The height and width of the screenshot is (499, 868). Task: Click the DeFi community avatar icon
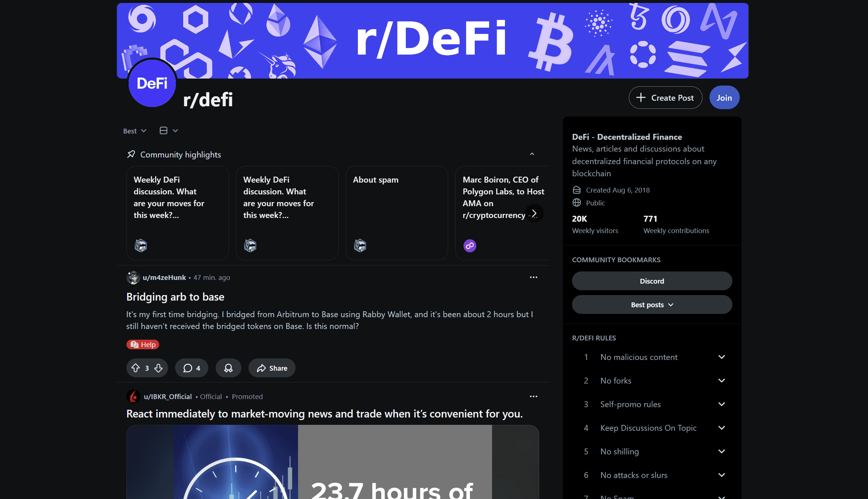pos(152,83)
